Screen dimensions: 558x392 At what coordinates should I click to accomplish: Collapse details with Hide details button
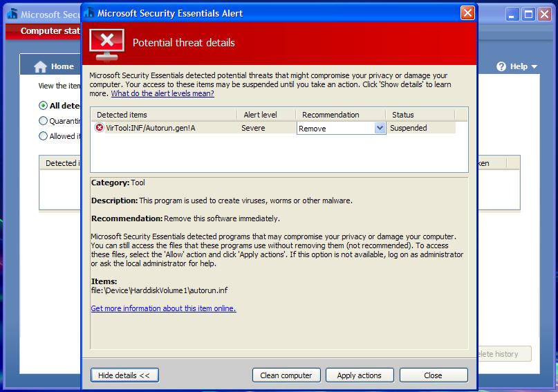click(124, 375)
